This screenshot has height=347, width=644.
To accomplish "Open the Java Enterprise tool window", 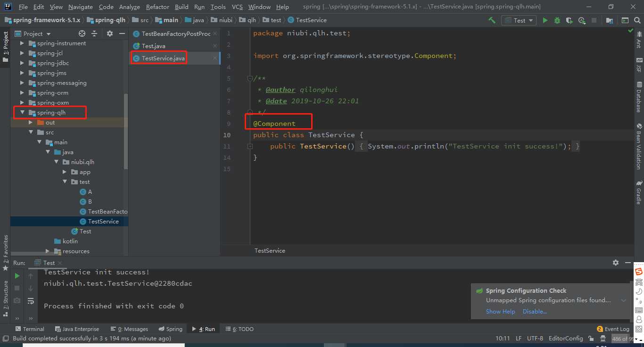I will click(77, 329).
